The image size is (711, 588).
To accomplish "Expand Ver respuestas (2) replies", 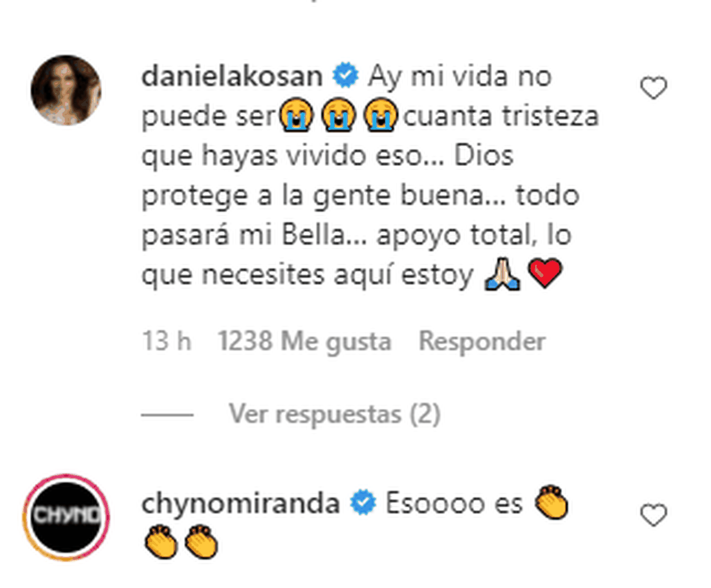I will click(x=335, y=414).
